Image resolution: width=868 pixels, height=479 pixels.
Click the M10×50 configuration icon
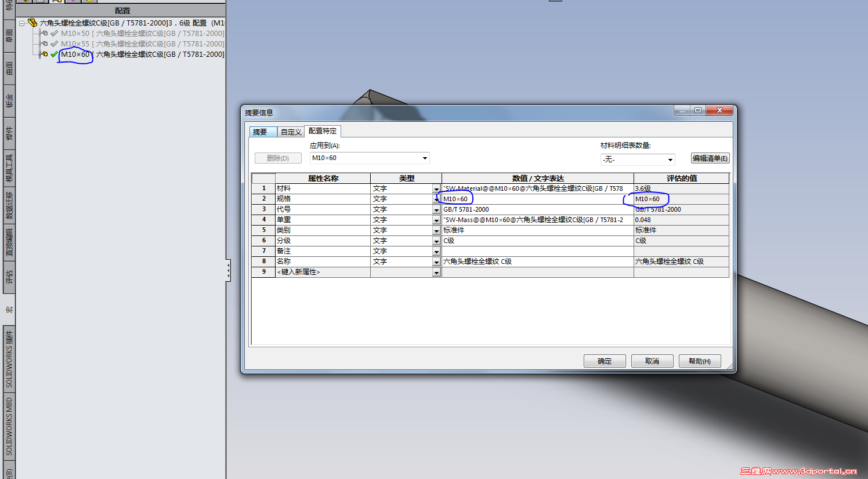tap(44, 34)
